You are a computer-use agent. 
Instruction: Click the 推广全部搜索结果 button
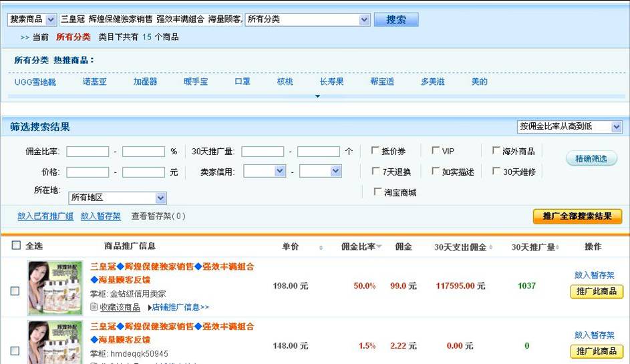577,216
